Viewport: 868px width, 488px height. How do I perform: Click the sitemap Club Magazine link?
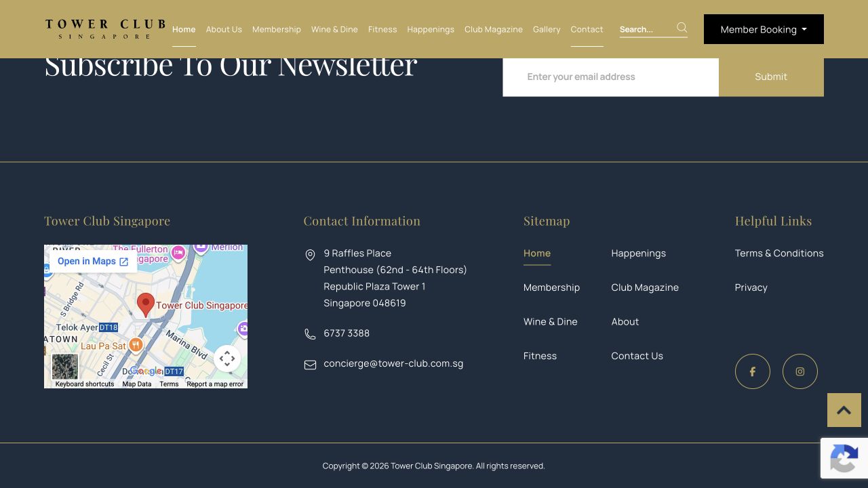pyautogui.click(x=645, y=287)
